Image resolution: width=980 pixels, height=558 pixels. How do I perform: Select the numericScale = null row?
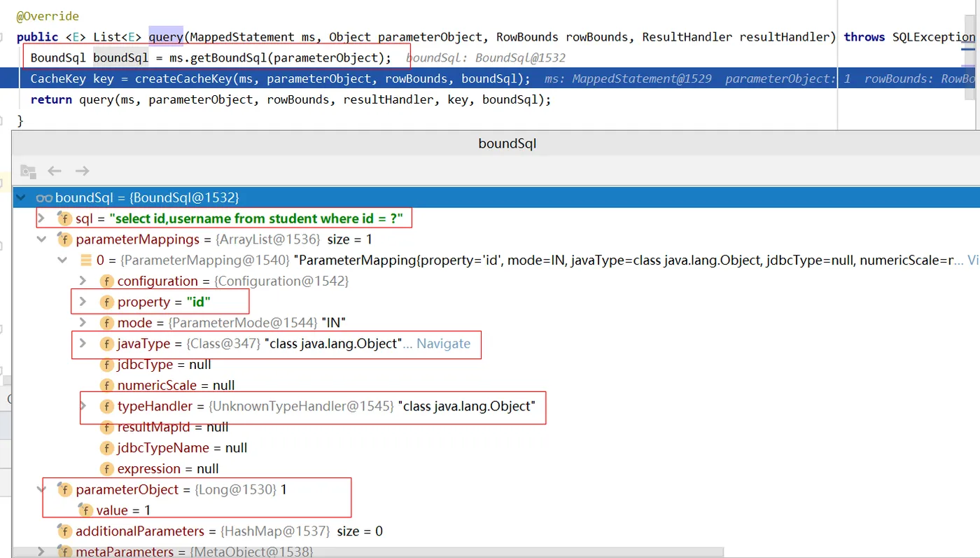(x=495, y=385)
